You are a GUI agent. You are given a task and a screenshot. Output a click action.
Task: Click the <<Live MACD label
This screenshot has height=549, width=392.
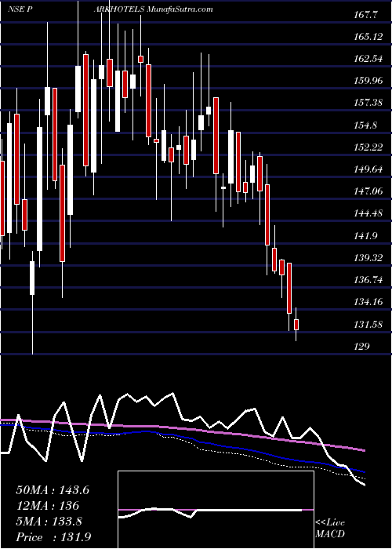point(330,529)
